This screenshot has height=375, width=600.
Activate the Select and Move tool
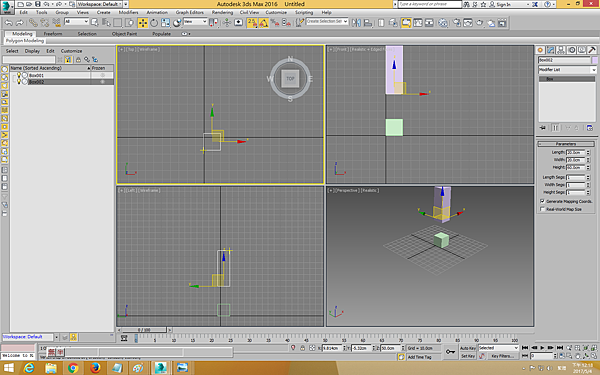click(143, 23)
